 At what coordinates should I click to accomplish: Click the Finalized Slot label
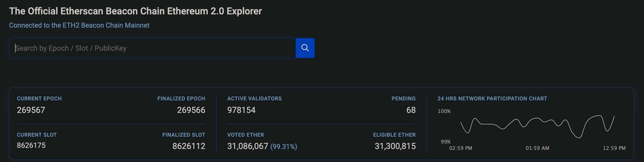(184, 135)
